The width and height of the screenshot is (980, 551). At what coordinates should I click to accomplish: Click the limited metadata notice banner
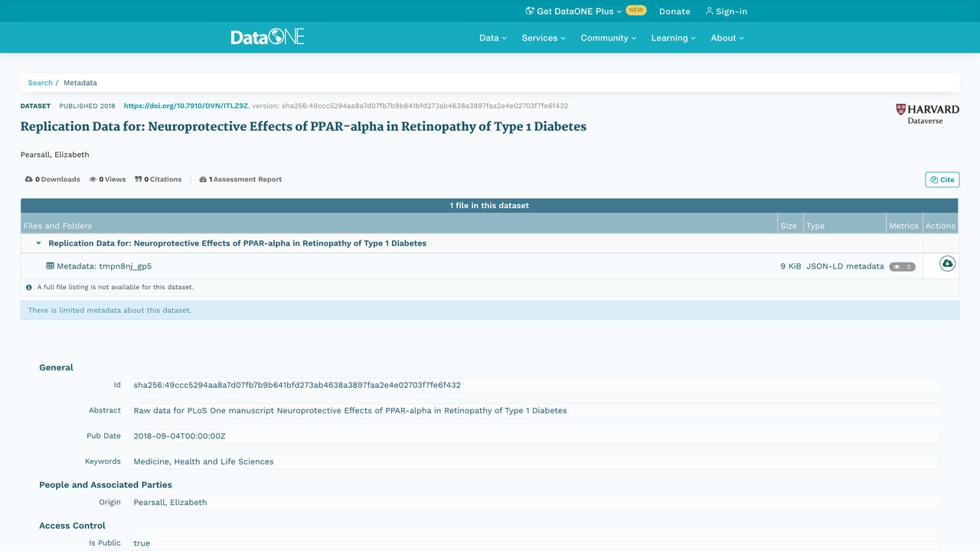489,310
